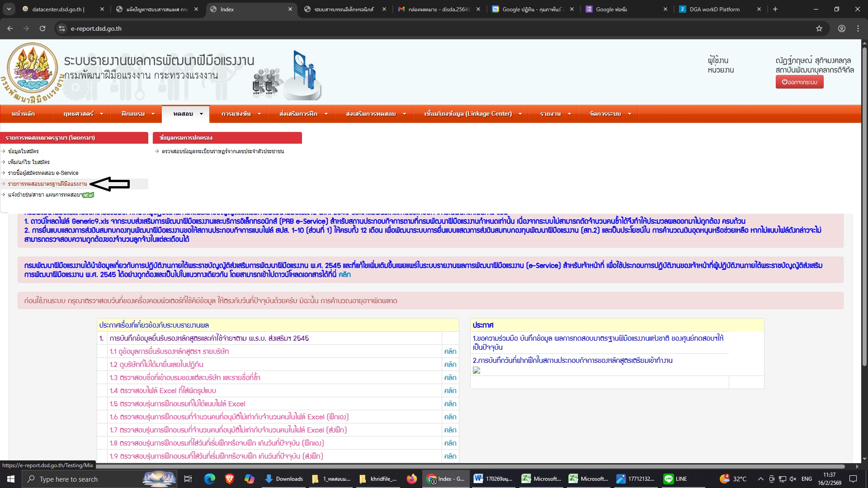Open the tab search dropdown arrow
Image resolution: width=868 pixels, height=488 pixels.
coord(9,9)
